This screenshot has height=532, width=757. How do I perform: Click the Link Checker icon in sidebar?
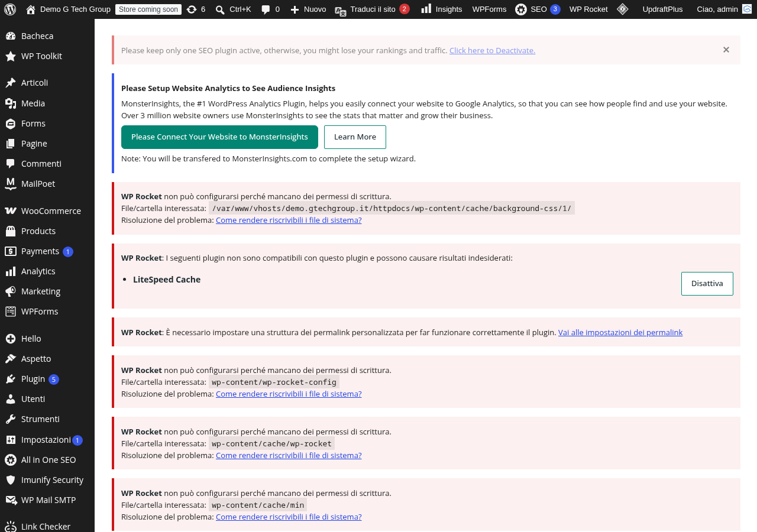pyautogui.click(x=11, y=526)
